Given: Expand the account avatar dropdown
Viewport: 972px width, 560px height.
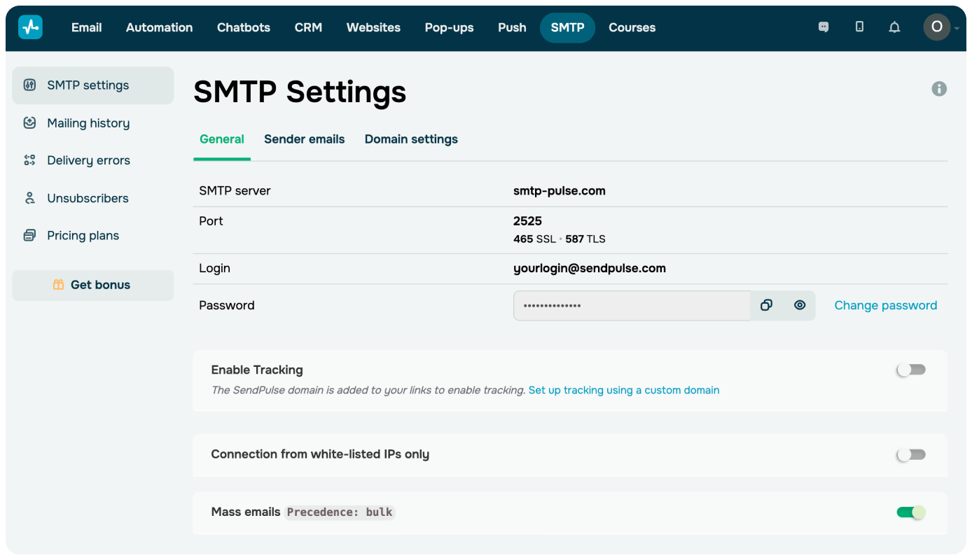Looking at the screenshot, I should tap(940, 27).
